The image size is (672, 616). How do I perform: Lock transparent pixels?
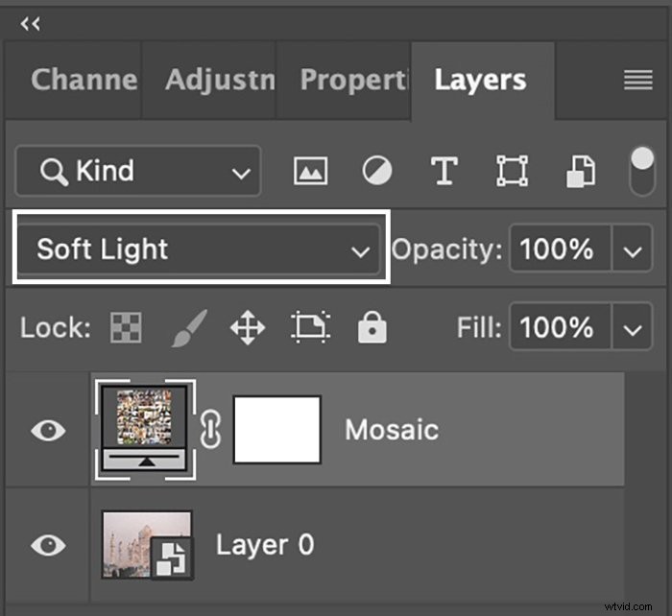tap(126, 328)
